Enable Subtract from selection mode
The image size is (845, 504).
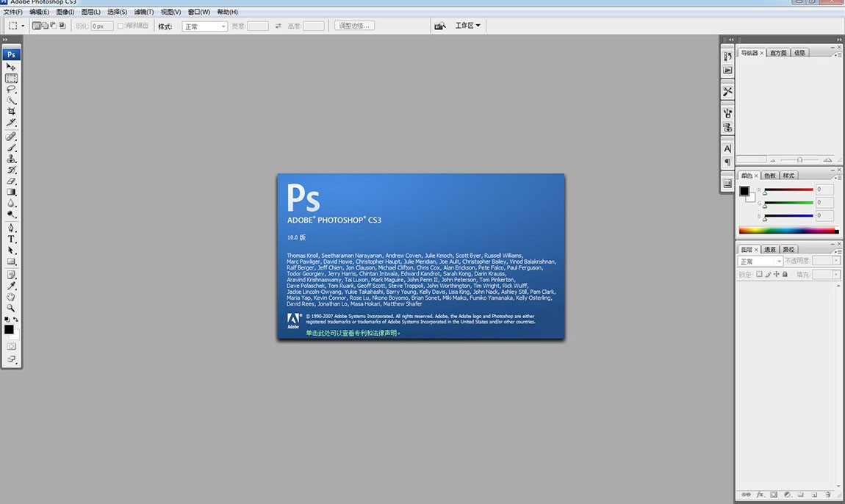pyautogui.click(x=54, y=25)
